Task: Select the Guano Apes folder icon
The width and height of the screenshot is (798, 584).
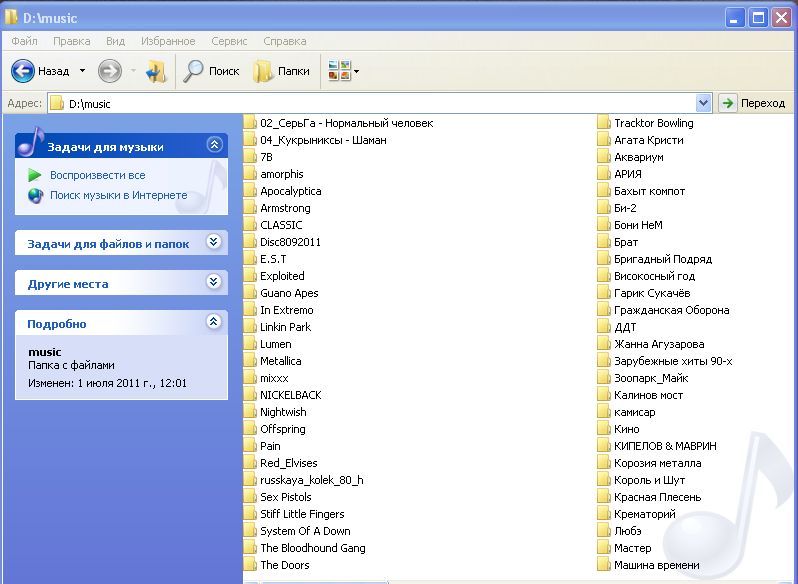Action: (249, 293)
